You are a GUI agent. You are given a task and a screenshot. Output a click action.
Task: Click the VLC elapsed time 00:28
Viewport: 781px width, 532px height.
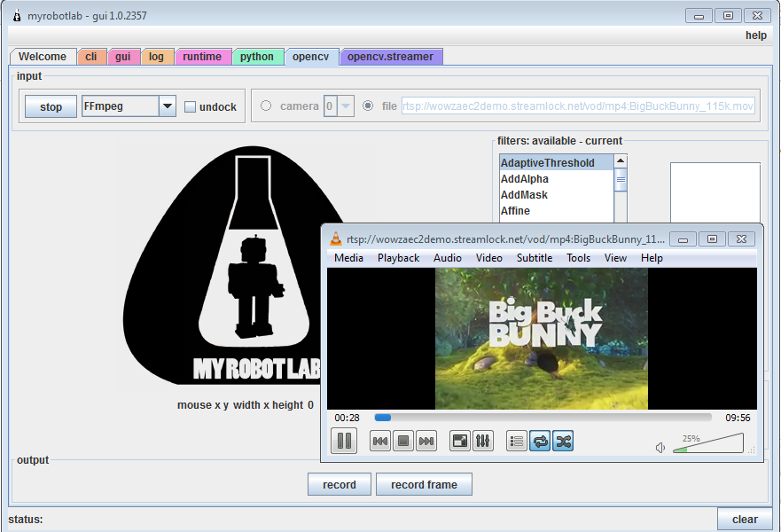pyautogui.click(x=347, y=418)
